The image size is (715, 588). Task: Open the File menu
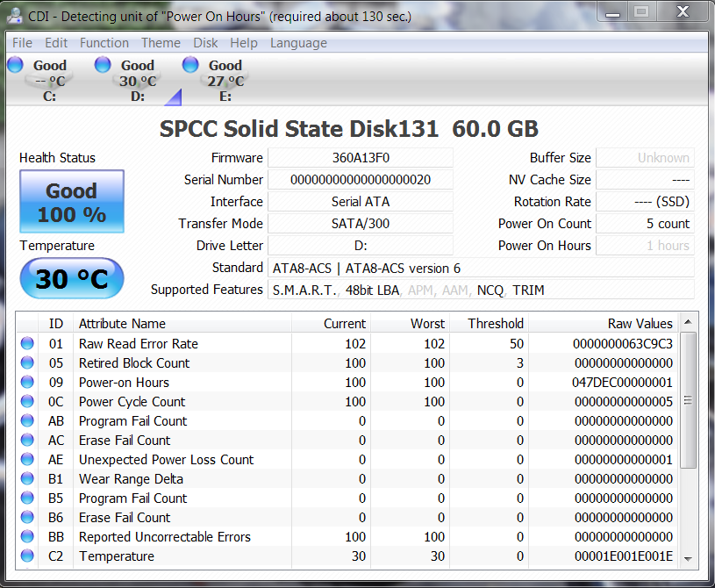22,43
